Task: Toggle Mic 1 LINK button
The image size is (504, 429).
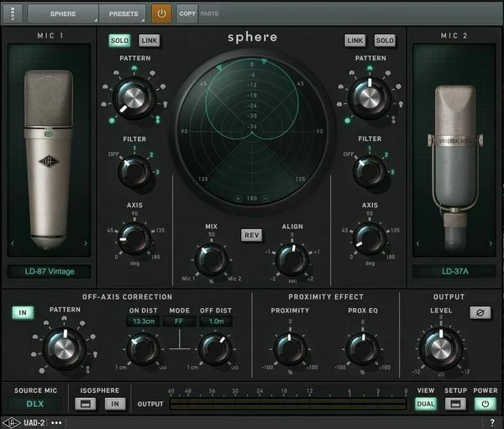Action: coord(150,40)
